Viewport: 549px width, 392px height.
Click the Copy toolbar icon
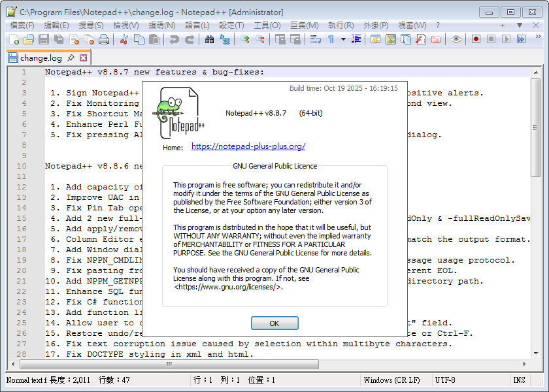click(139, 39)
